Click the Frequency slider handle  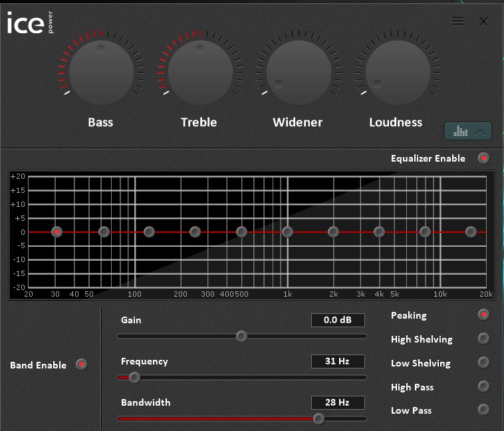[134, 377]
